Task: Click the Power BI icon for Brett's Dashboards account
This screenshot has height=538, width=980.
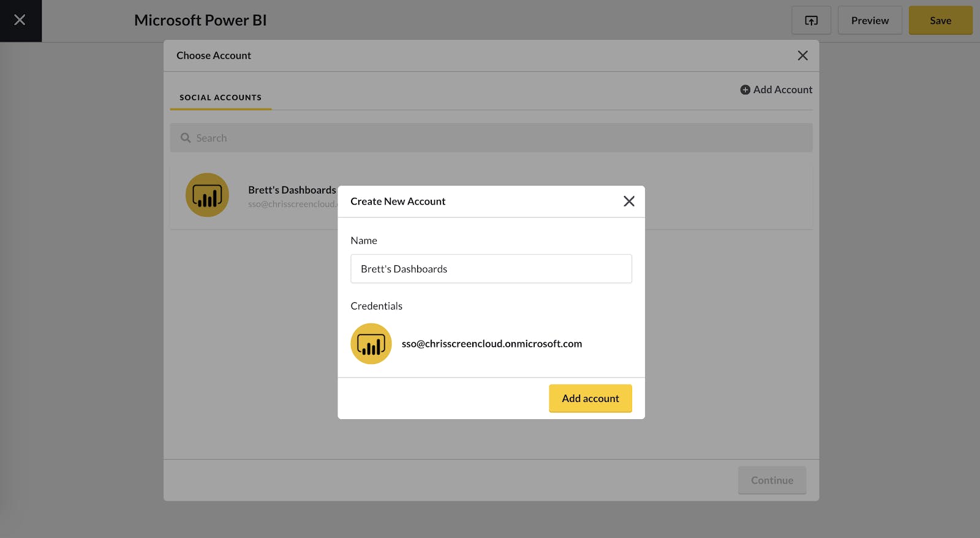Action: 207,195
